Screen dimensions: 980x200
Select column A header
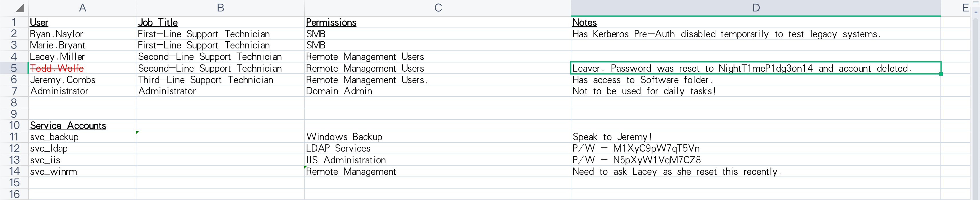click(x=82, y=8)
